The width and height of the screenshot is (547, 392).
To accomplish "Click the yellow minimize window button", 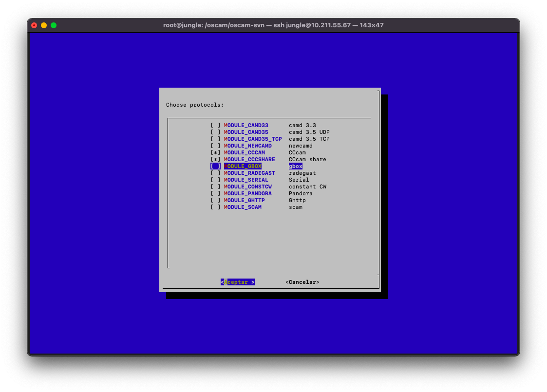I will [x=44, y=25].
